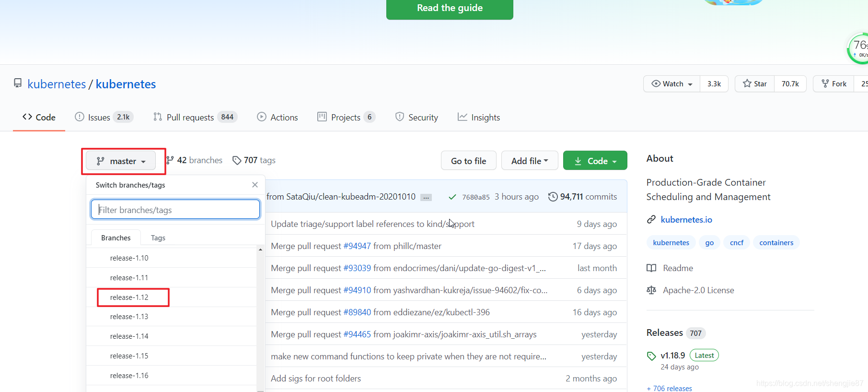Click the Projects board icon
The image size is (868, 392).
322,117
